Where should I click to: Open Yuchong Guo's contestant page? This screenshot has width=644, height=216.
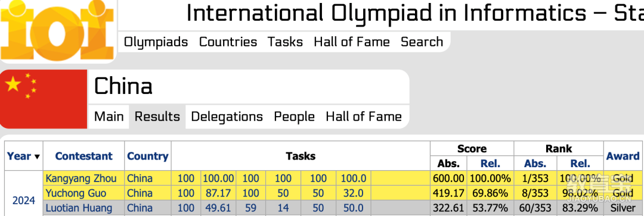(75, 193)
